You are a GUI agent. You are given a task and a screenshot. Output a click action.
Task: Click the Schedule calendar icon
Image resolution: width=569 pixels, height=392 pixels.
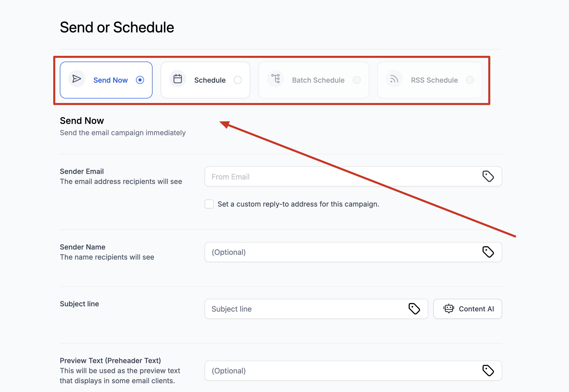click(x=178, y=79)
